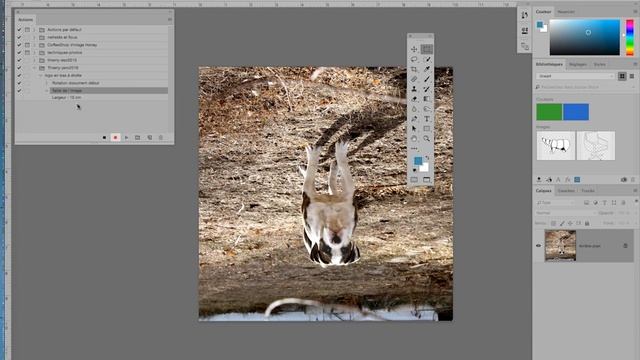
Task: Switch to the Réglages tab
Action: point(578,64)
